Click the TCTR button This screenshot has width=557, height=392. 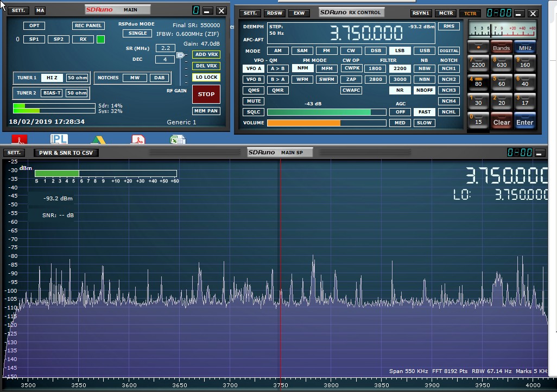(470, 14)
